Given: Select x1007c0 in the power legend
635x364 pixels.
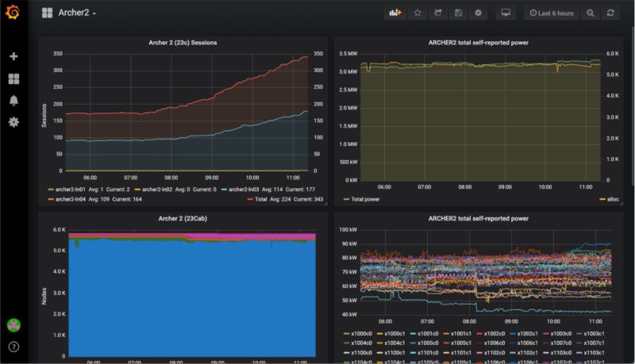Looking at the screenshot, I should coord(560,343).
